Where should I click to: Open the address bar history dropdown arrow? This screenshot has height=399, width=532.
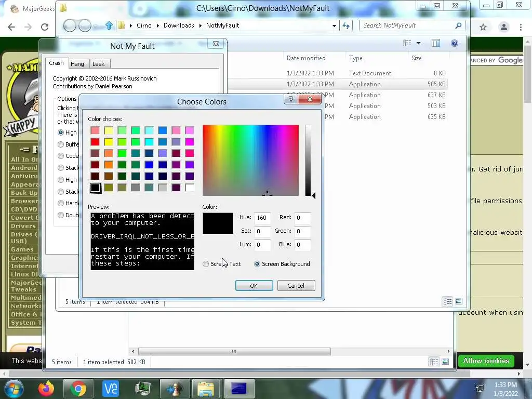coord(334,25)
